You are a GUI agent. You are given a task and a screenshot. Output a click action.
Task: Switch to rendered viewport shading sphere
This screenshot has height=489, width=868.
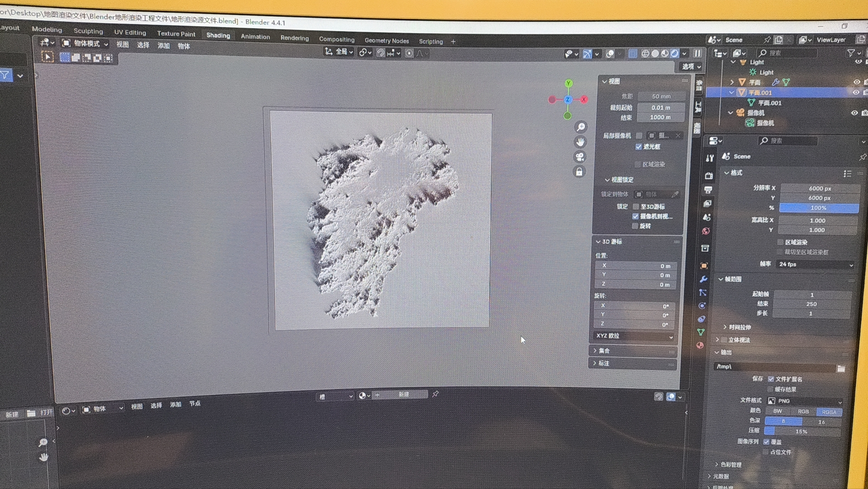(x=675, y=53)
